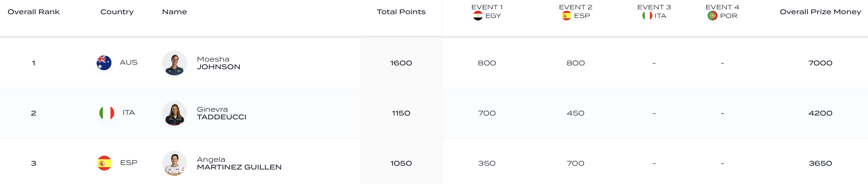Viewport: 868px width, 184px height.
Task: Click the Portugal flag under Event 4
Action: (x=712, y=16)
